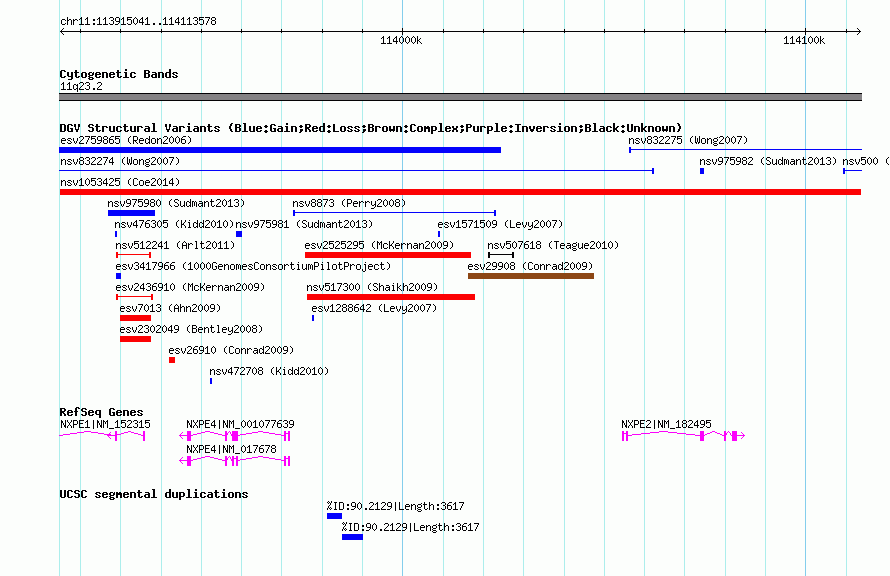Click the nsv832274 thin blue interval line
This screenshot has height=576, width=890.
tap(356, 171)
